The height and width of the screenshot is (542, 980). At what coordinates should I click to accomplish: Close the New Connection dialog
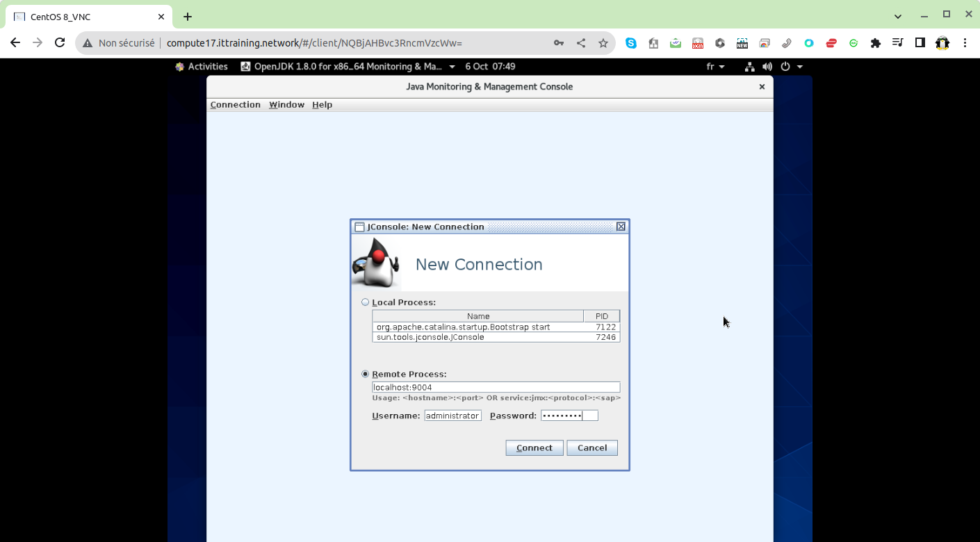pos(621,227)
